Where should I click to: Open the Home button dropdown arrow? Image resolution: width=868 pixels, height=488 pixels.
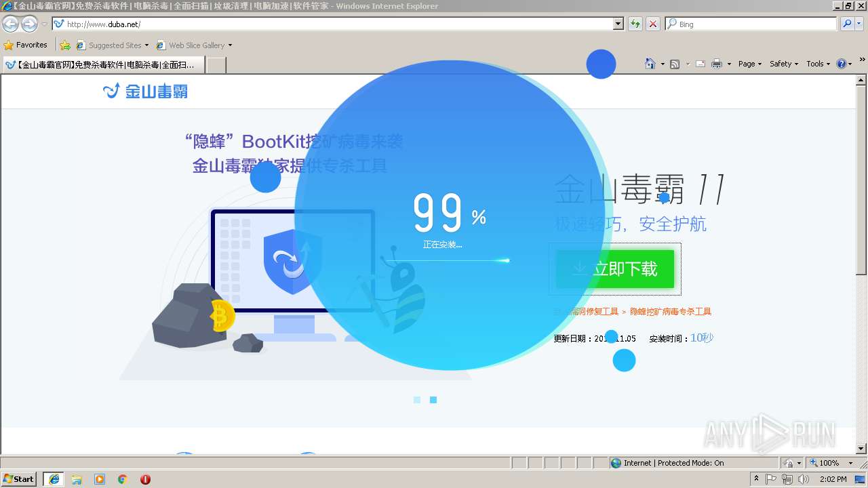pos(663,64)
